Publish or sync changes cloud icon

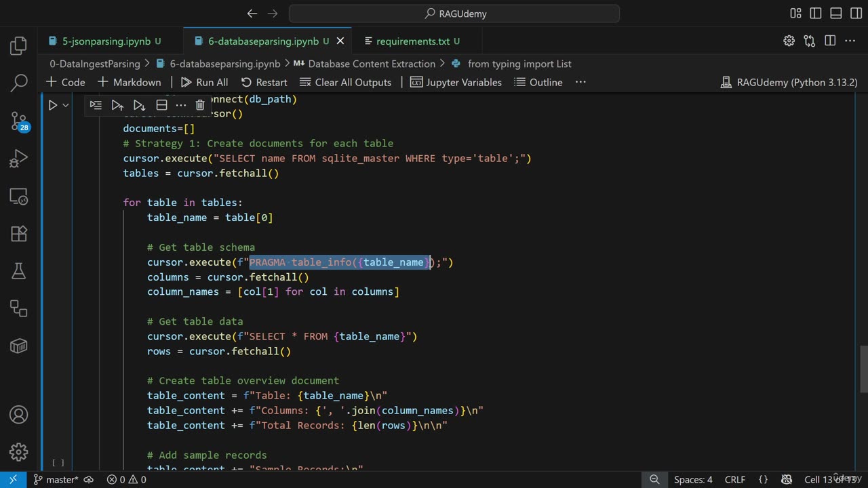point(89,479)
